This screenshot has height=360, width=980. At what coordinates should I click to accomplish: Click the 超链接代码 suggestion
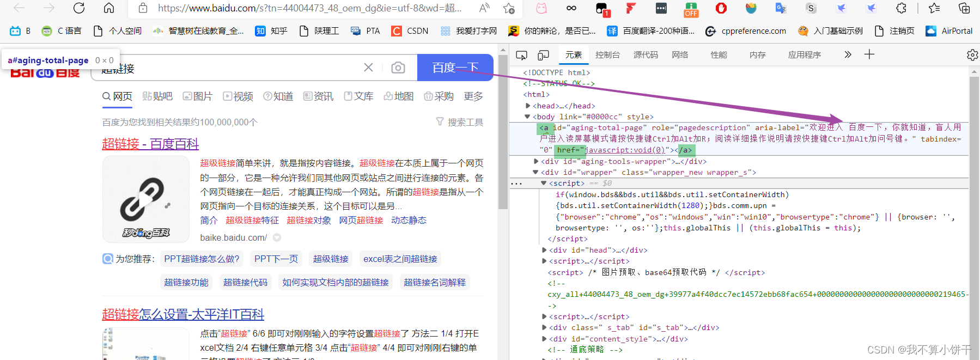[x=245, y=282]
